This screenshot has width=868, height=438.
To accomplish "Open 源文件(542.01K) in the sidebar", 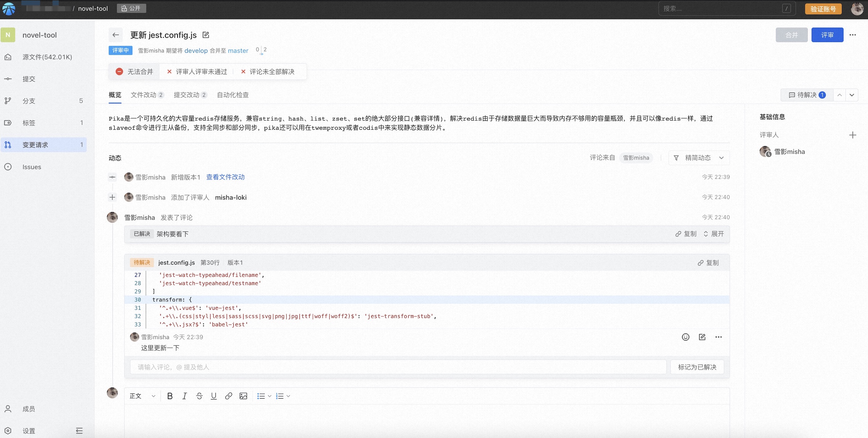I will point(44,57).
